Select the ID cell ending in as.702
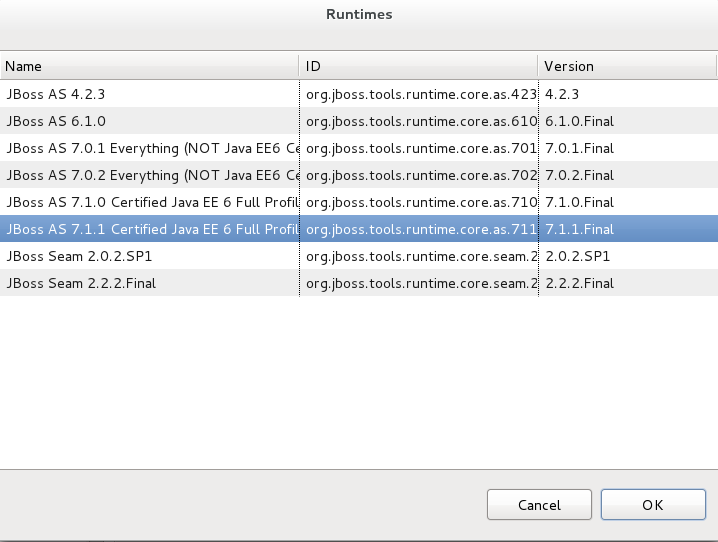The height and width of the screenshot is (542, 718). (x=420, y=175)
